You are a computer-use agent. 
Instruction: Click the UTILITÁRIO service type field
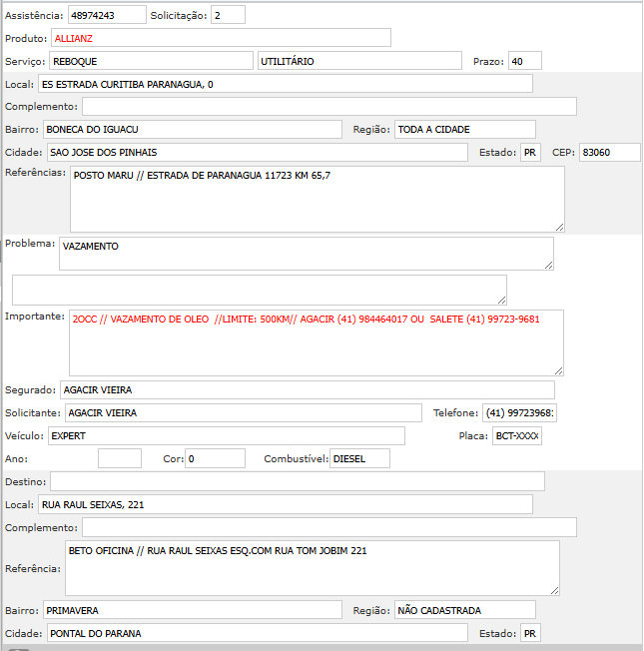click(x=359, y=61)
